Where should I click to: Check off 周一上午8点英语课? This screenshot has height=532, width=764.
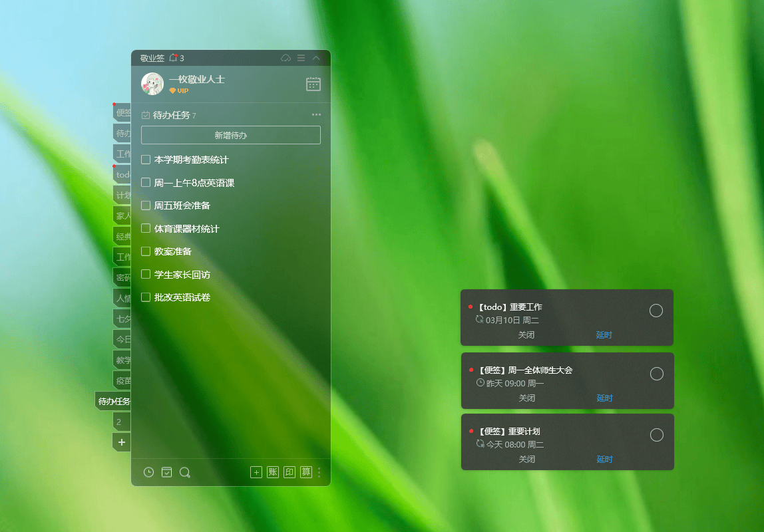pos(145,182)
